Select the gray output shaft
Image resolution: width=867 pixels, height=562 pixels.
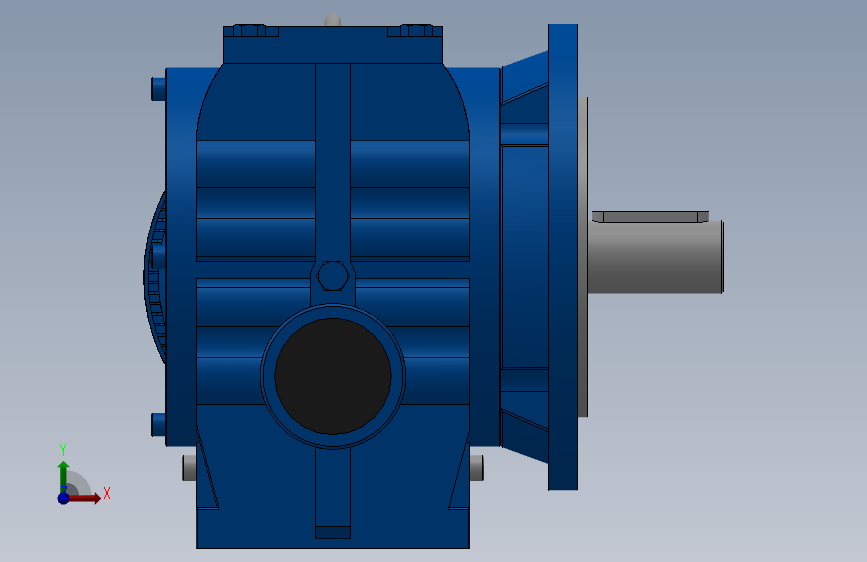pos(655,257)
